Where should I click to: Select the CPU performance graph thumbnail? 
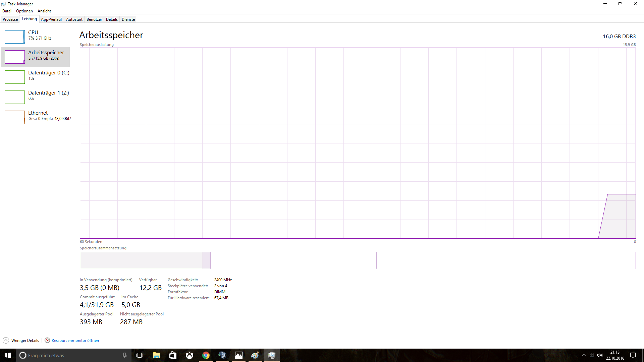[x=14, y=37]
